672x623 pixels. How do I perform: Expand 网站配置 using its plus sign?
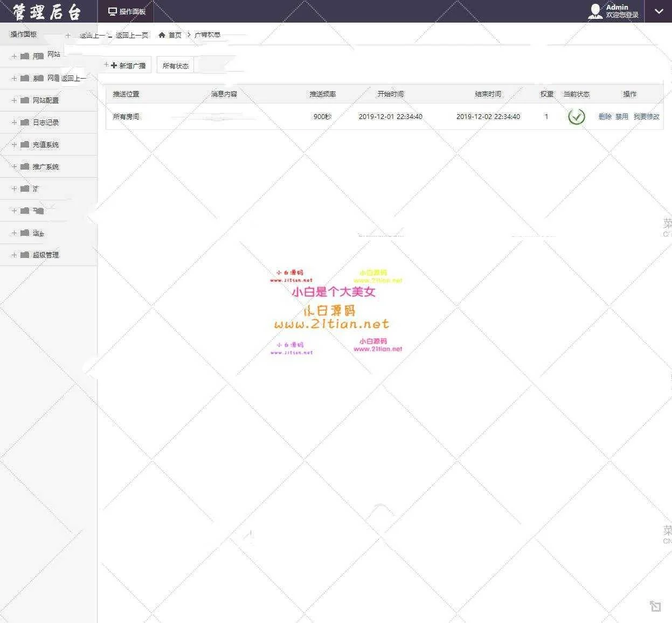pos(15,100)
